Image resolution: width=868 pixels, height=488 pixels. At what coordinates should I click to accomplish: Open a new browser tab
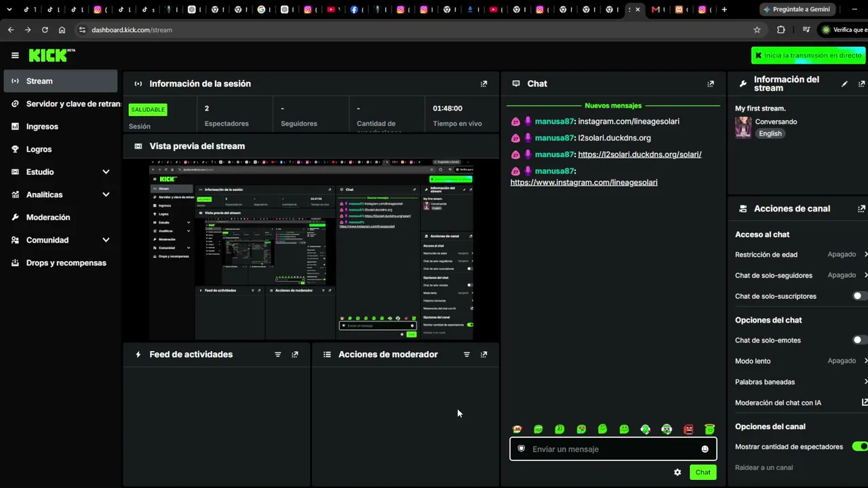724,9
